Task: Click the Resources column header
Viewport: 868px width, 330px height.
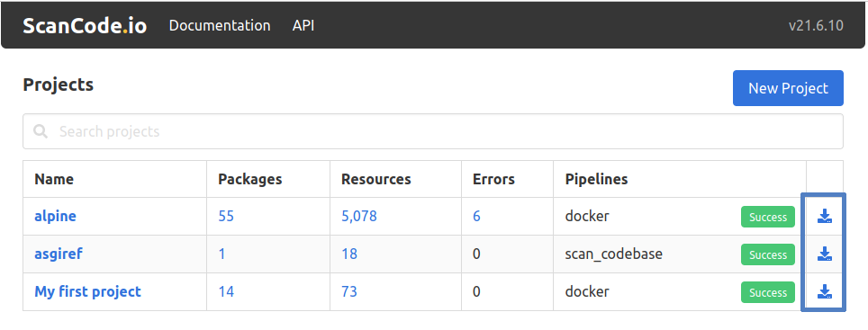Action: pyautogui.click(x=376, y=179)
